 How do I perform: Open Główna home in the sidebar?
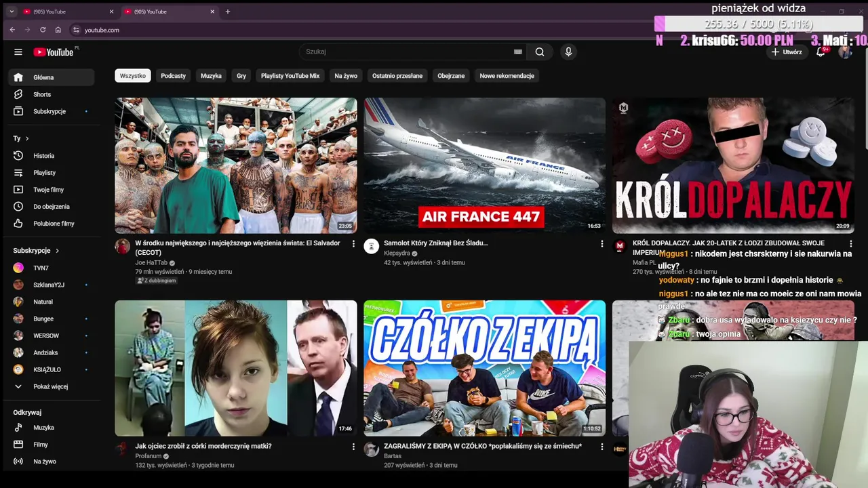[52, 77]
